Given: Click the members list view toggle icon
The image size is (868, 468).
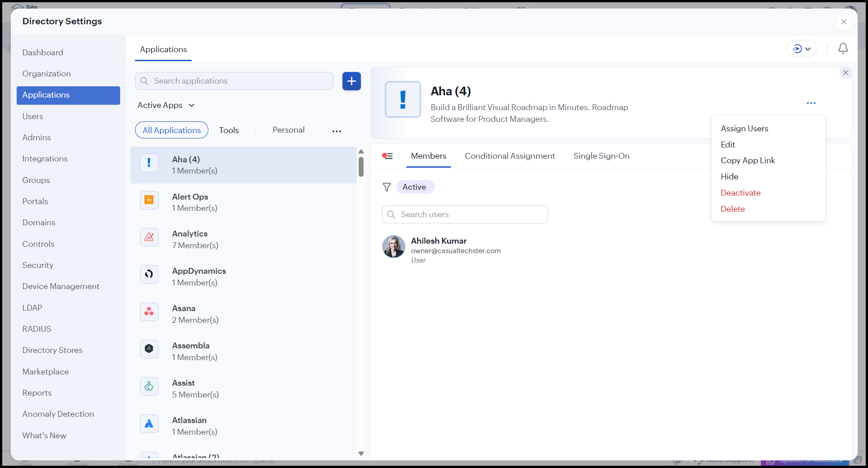Looking at the screenshot, I should [387, 156].
